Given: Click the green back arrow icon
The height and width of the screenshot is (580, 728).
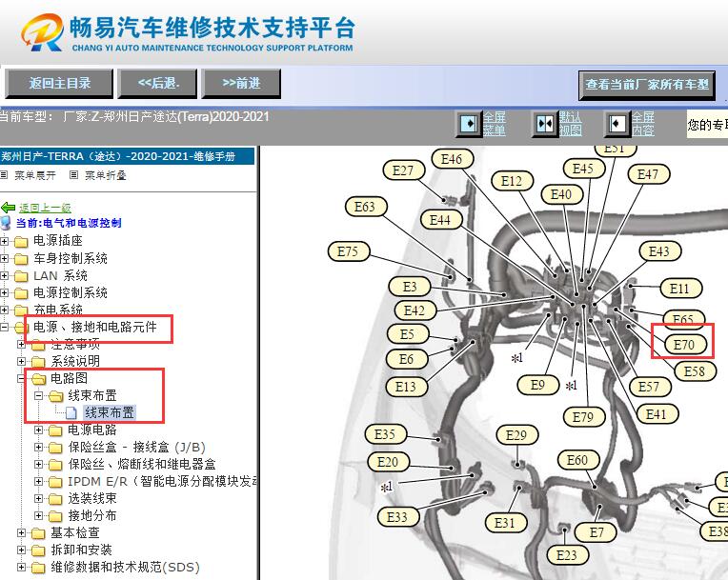Looking at the screenshot, I should (9, 208).
